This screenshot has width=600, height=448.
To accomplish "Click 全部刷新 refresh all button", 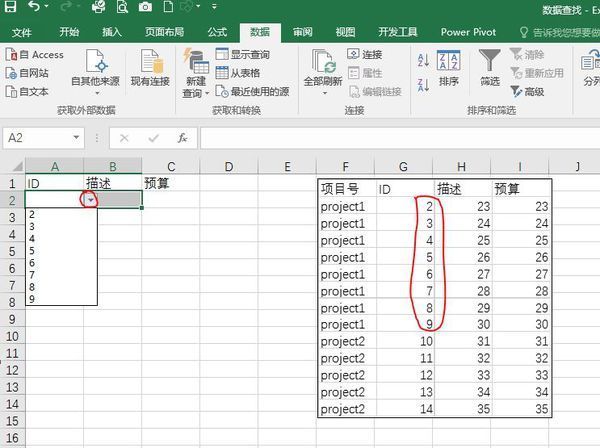I will pyautogui.click(x=323, y=72).
